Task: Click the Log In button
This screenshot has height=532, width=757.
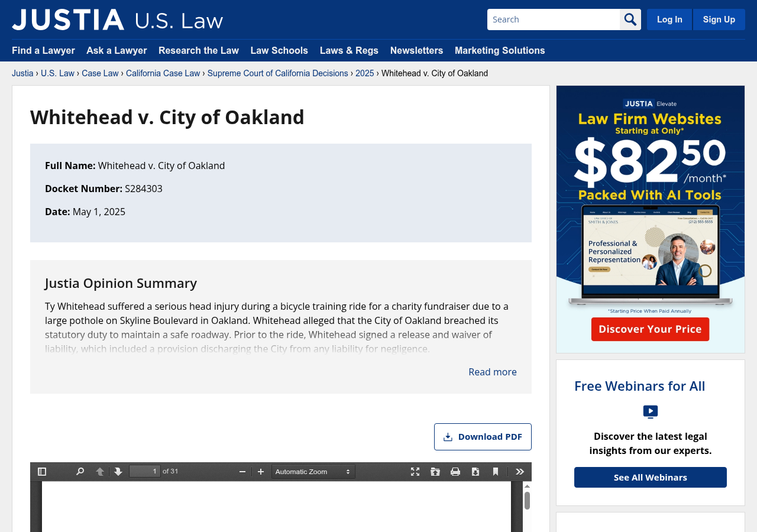Action: pos(669,20)
